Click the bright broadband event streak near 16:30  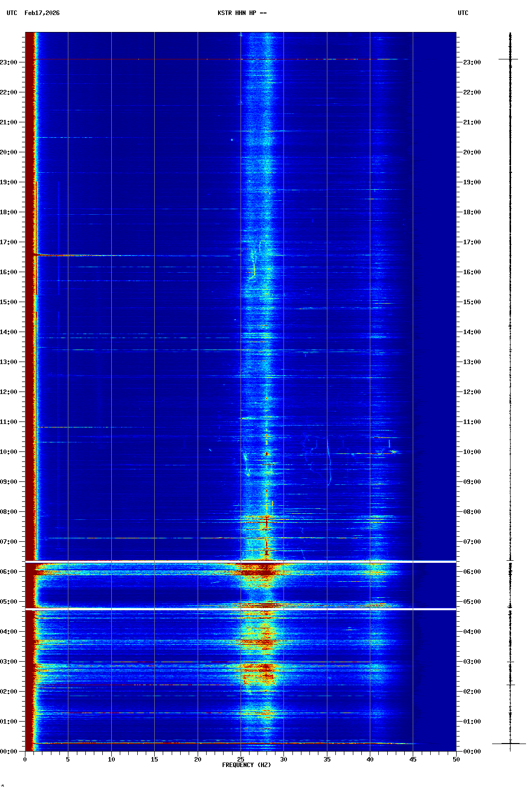point(100,255)
